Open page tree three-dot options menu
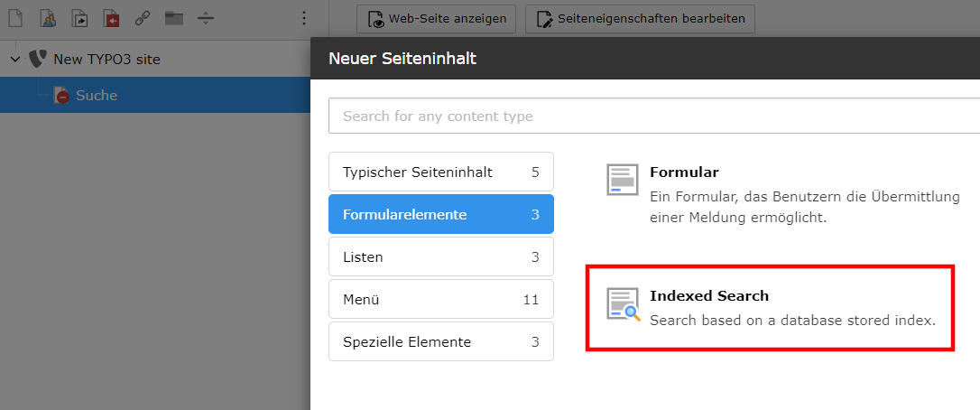Screen dimensions: 980x410 point(304,18)
